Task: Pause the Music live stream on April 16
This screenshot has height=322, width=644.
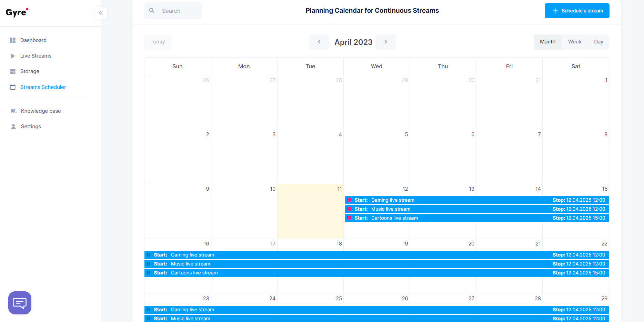Action: [149, 264]
